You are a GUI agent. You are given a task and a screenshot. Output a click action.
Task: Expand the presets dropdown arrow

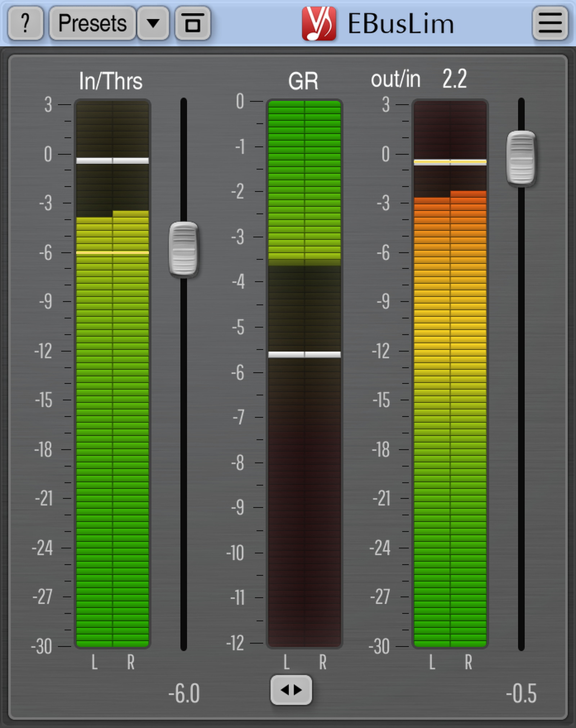pyautogui.click(x=153, y=23)
